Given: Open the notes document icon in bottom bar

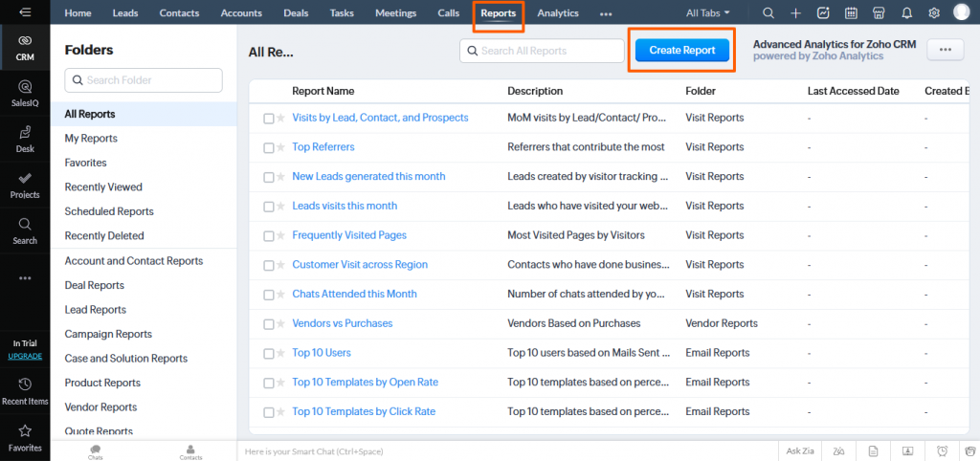Looking at the screenshot, I should (x=873, y=451).
